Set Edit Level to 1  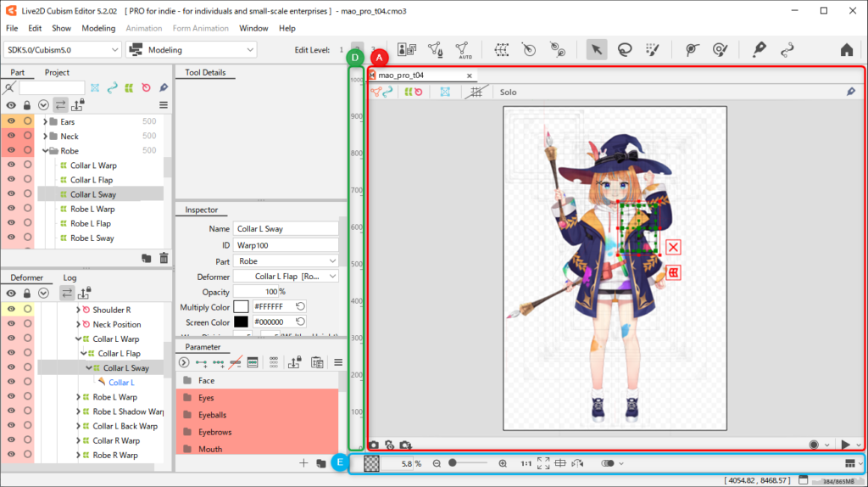[342, 50]
